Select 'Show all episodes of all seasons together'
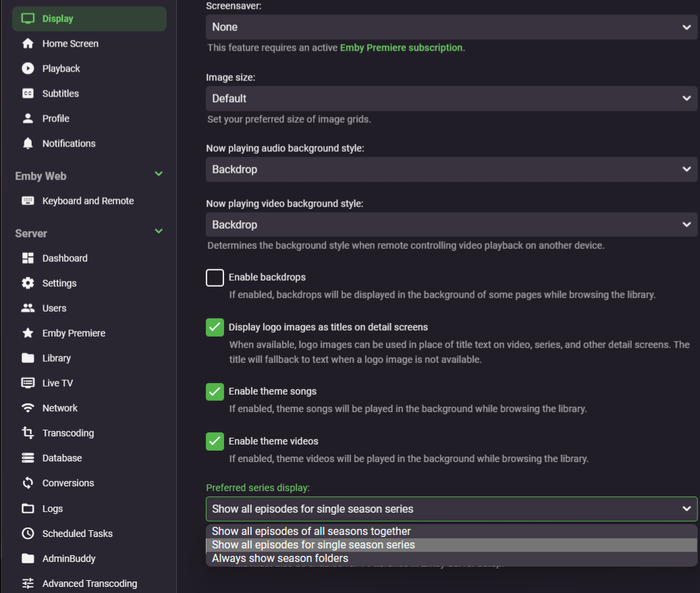 [311, 532]
